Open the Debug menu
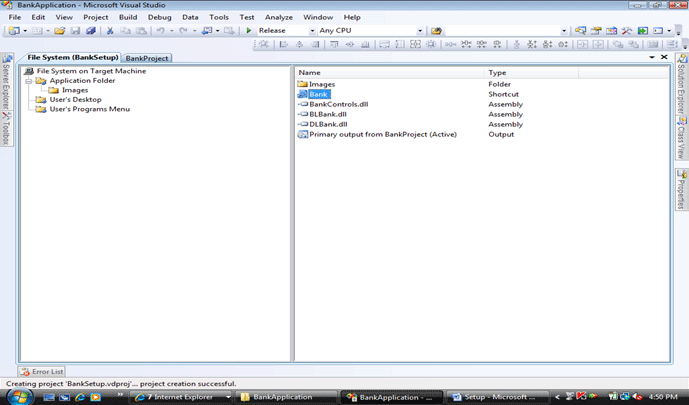The width and height of the screenshot is (689, 405). [160, 17]
